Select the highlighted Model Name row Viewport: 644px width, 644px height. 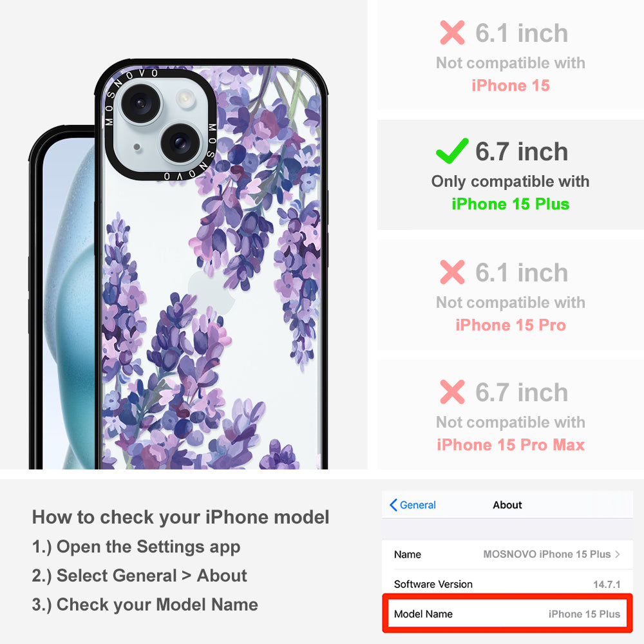507,613
